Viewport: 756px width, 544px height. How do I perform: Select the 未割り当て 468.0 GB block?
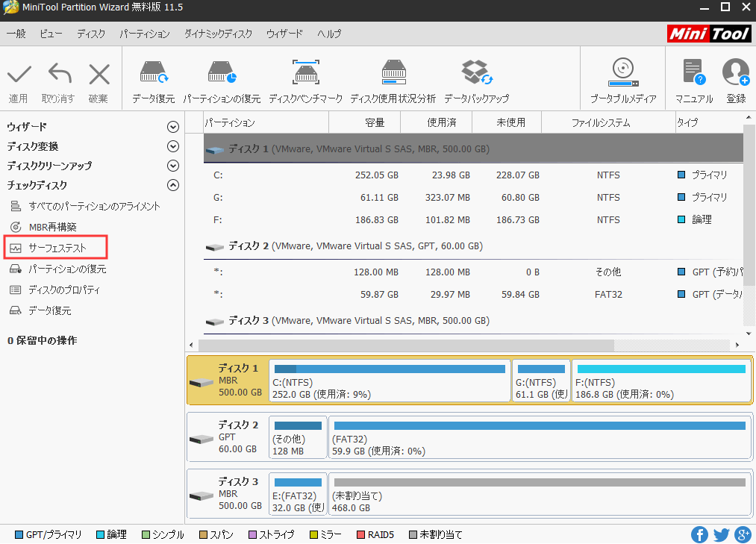point(540,494)
